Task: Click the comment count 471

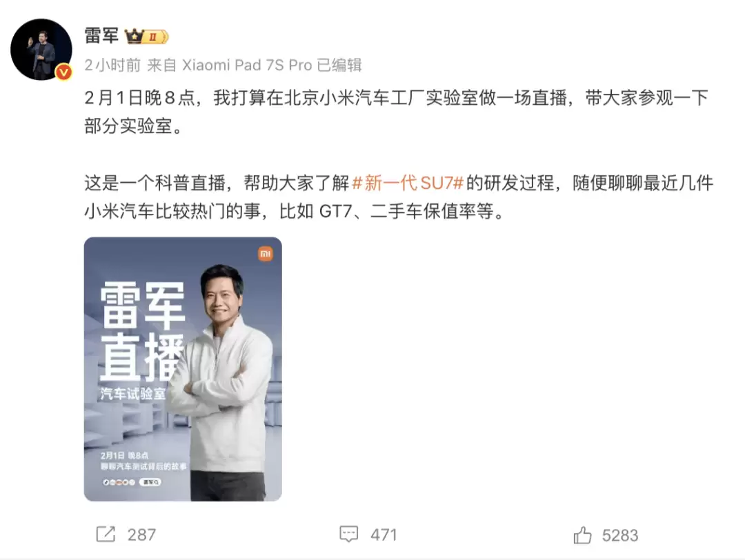Action: pyautogui.click(x=384, y=534)
